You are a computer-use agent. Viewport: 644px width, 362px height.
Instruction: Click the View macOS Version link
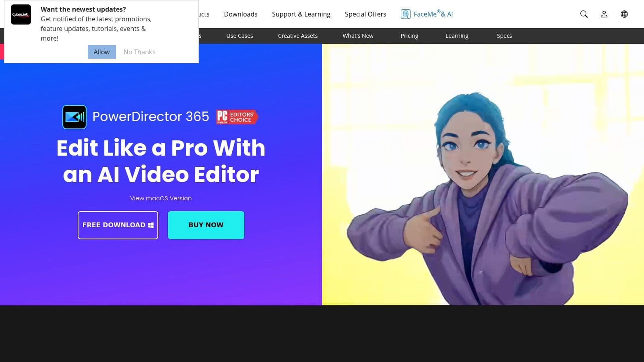[161, 198]
